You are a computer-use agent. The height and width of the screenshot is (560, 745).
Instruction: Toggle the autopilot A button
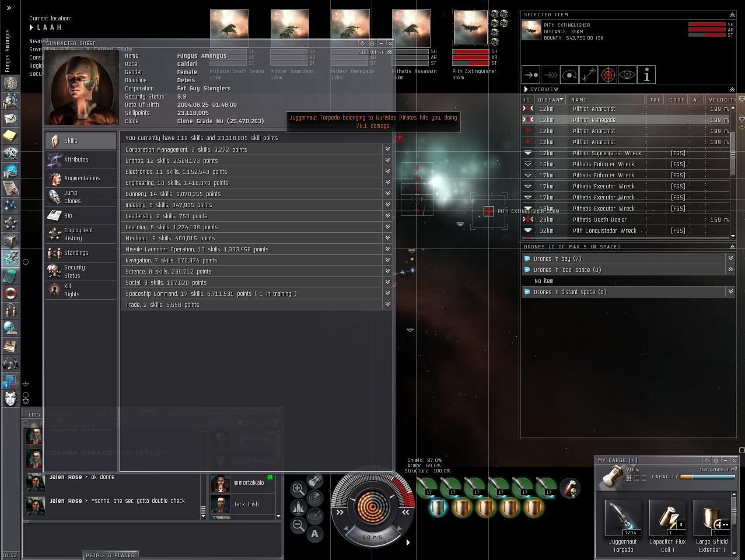[x=314, y=533]
